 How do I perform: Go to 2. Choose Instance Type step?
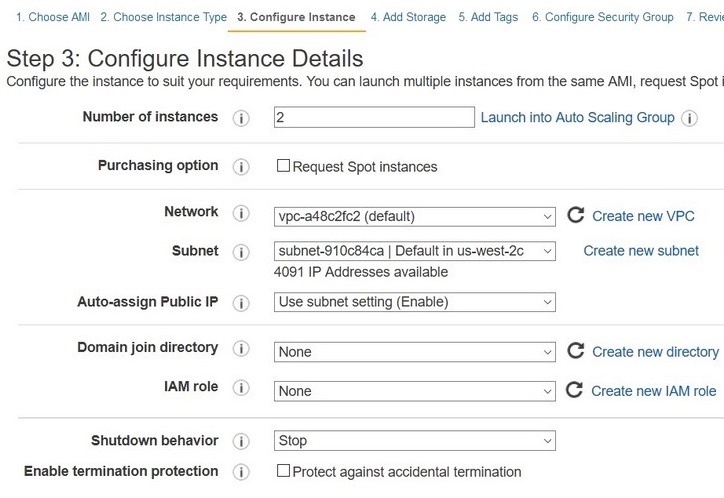tap(163, 17)
